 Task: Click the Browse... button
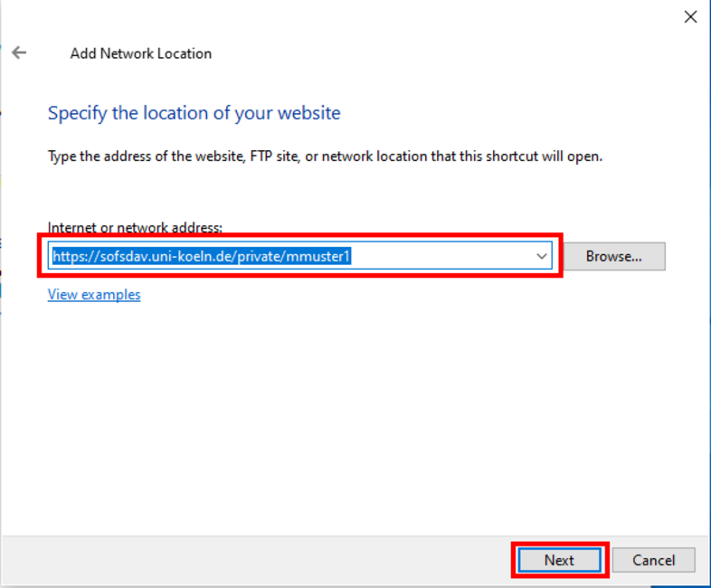pyautogui.click(x=614, y=256)
